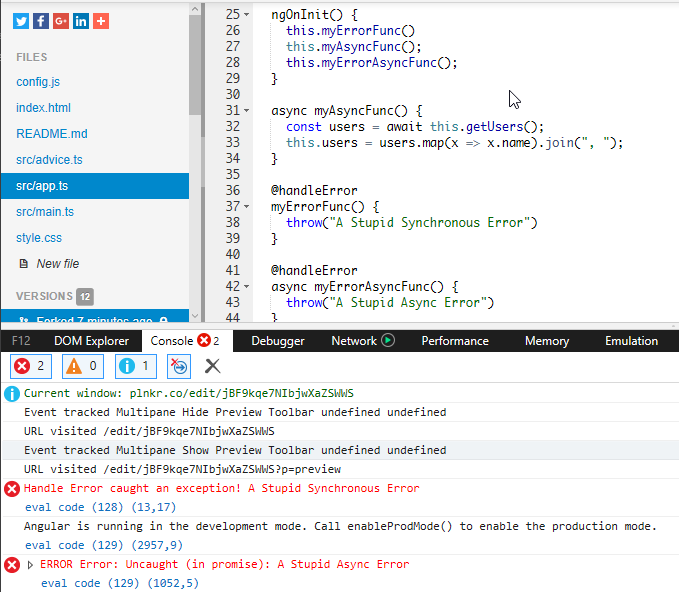
Task: Click the 'URL visited /edit/jBF9kqe7NIbjwXaZSWWS?p=preview' line
Action: [x=182, y=469]
